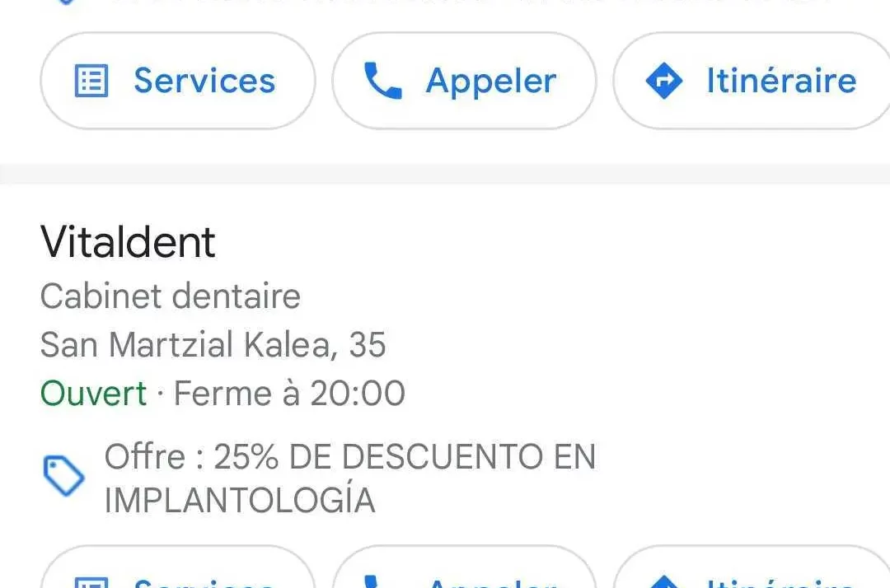Click the phone icon in top Appeler button
Screen dimensions: 890x588
pyautogui.click(x=382, y=81)
